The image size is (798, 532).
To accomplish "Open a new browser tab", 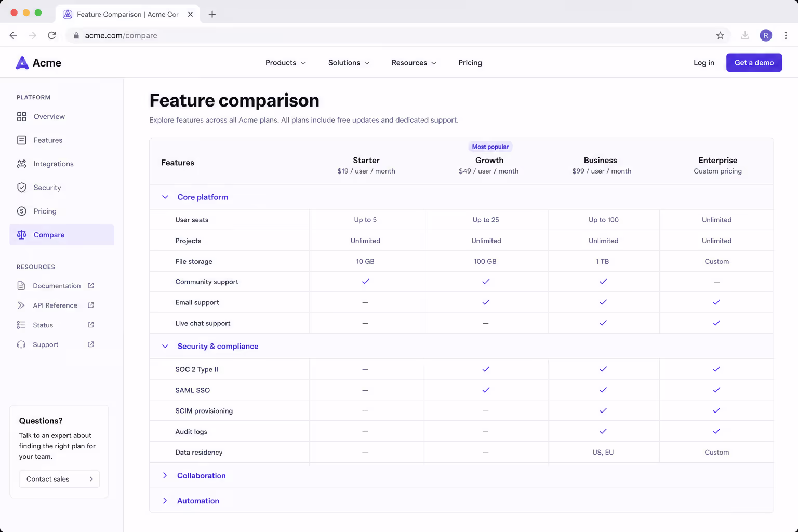I will 212,14.
